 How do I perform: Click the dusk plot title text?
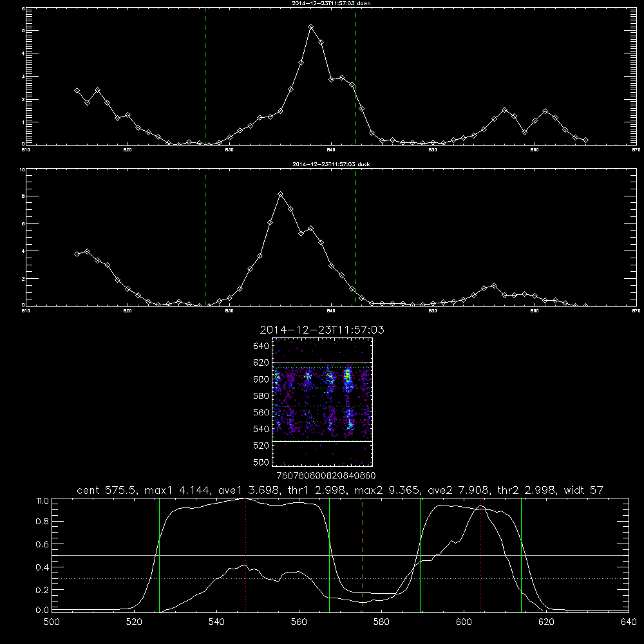pyautogui.click(x=331, y=164)
